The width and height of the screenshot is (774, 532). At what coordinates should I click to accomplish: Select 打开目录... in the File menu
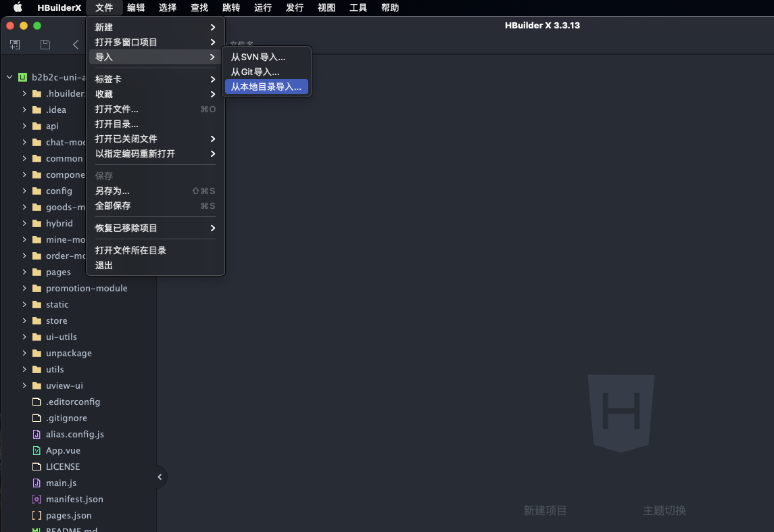click(x=155, y=124)
